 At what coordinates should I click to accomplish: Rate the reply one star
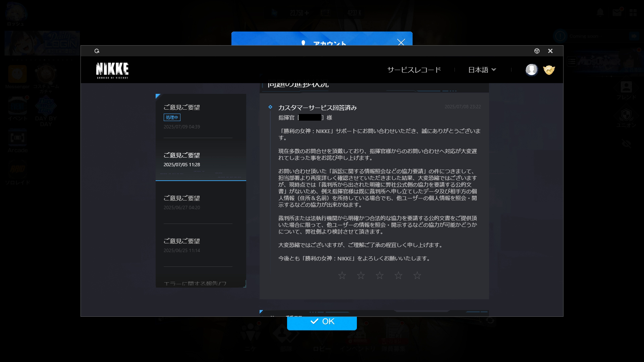pos(342,276)
